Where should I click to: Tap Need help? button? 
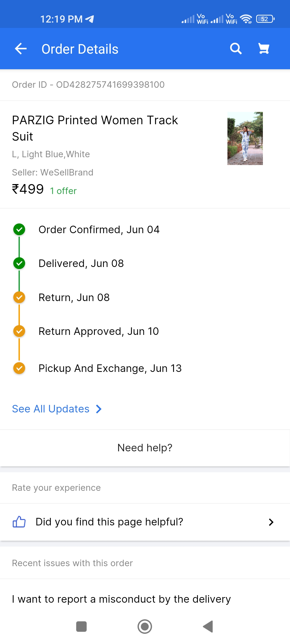pos(145,448)
